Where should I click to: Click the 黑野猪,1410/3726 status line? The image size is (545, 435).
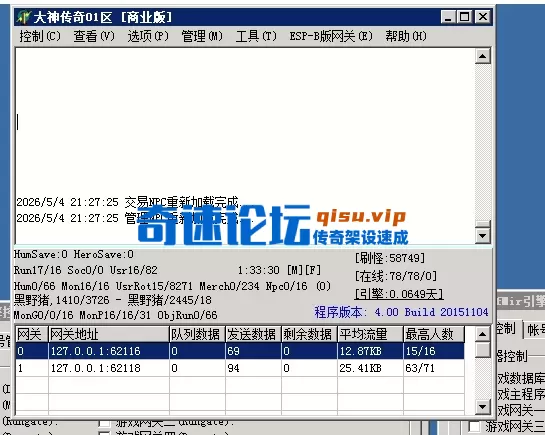(x=113, y=300)
